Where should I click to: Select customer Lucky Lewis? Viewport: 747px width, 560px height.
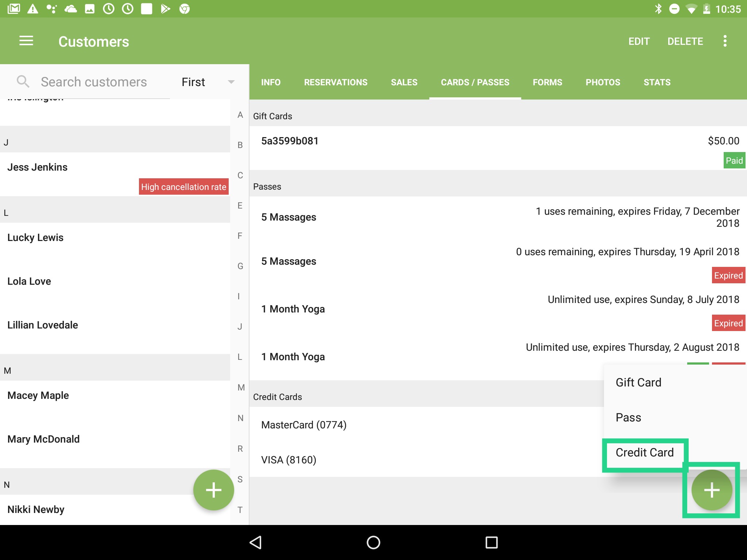pos(35,238)
